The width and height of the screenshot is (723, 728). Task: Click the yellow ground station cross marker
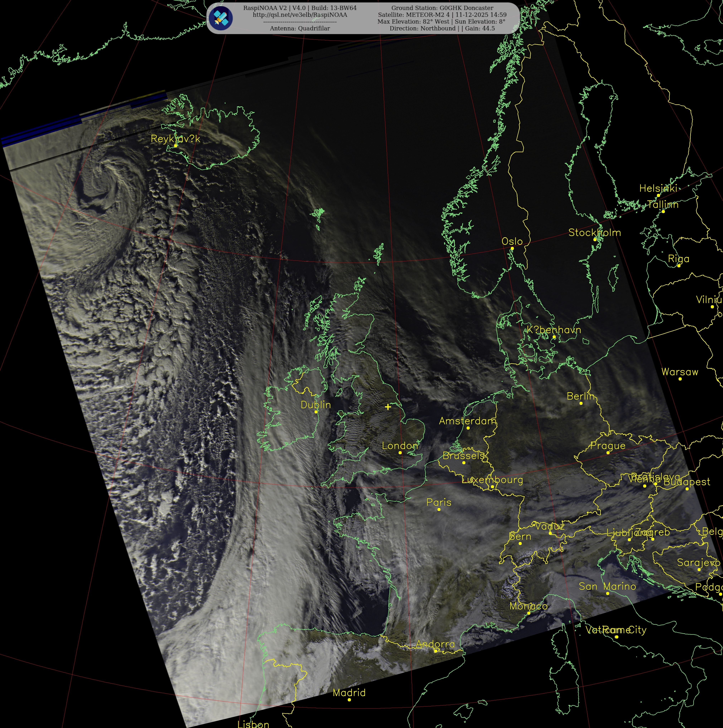click(x=388, y=407)
